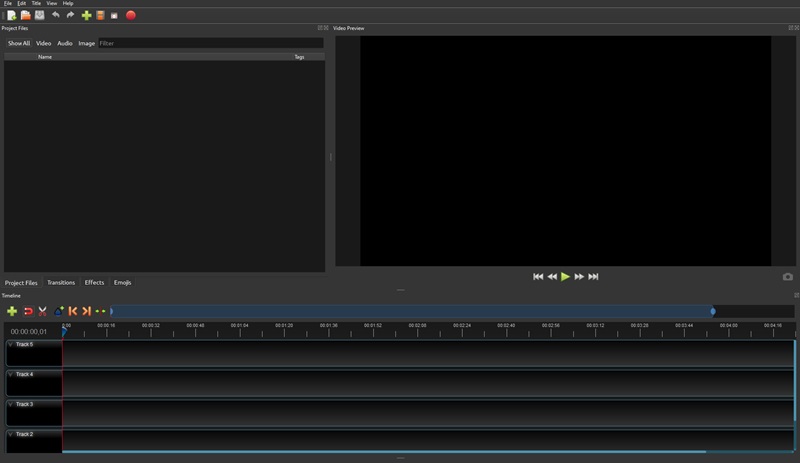Screen dimensions: 800x463
Task: Create a new project from the toolbar
Action: point(11,15)
